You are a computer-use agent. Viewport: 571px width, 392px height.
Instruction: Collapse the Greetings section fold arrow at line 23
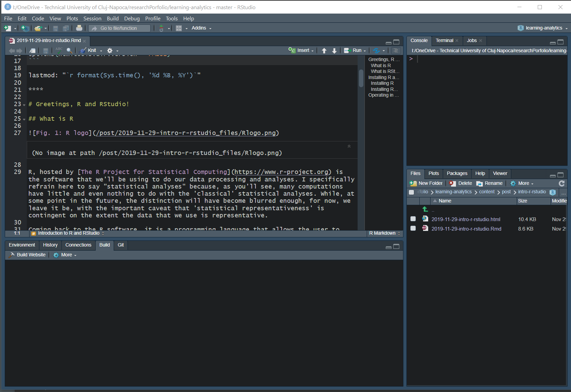(24, 105)
